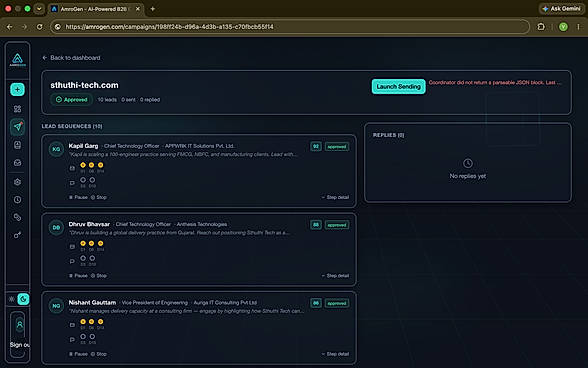
Task: Open the browser extensions puzzle icon
Action: [541, 27]
